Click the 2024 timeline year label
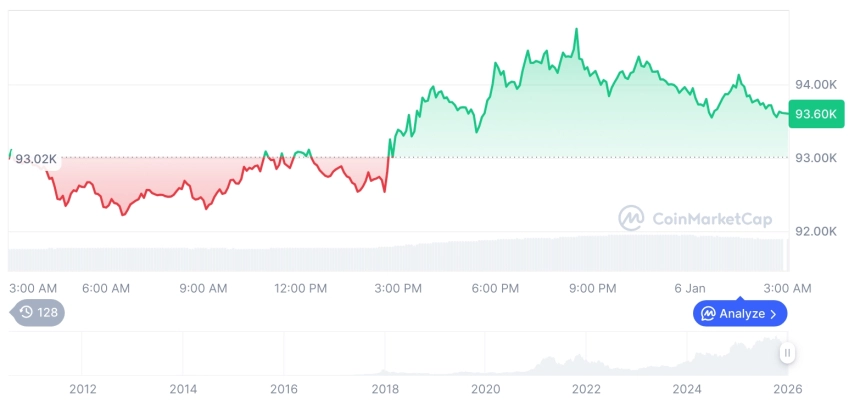The width and height of the screenshot is (860, 401). (687, 388)
